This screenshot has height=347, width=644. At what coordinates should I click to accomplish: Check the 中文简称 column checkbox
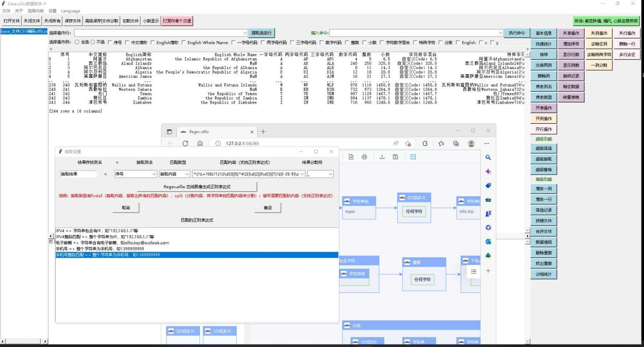click(x=127, y=43)
